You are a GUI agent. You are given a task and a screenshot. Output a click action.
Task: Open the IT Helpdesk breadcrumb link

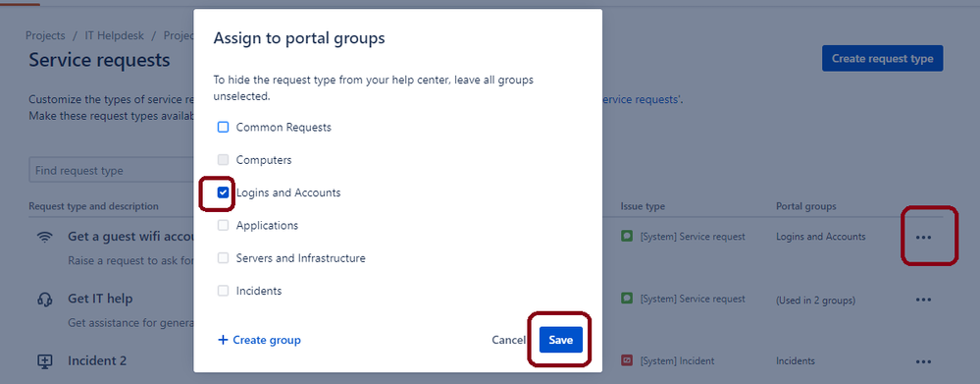pos(115,35)
